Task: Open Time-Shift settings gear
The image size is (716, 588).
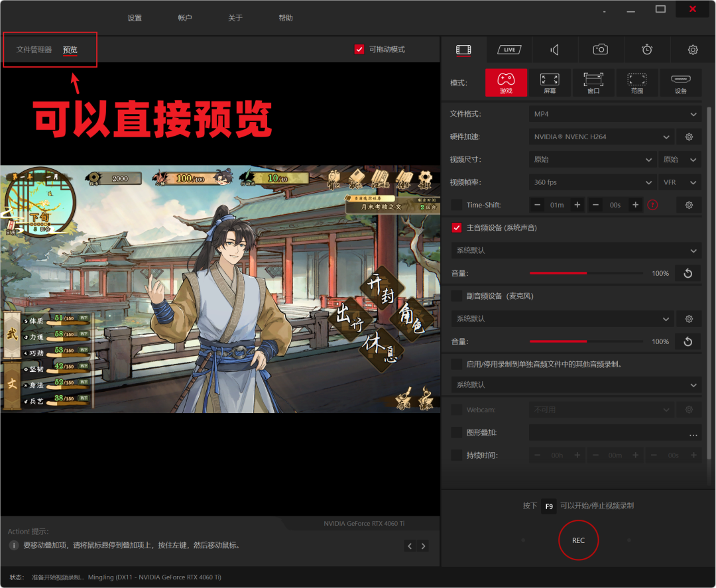Action: coord(689,205)
